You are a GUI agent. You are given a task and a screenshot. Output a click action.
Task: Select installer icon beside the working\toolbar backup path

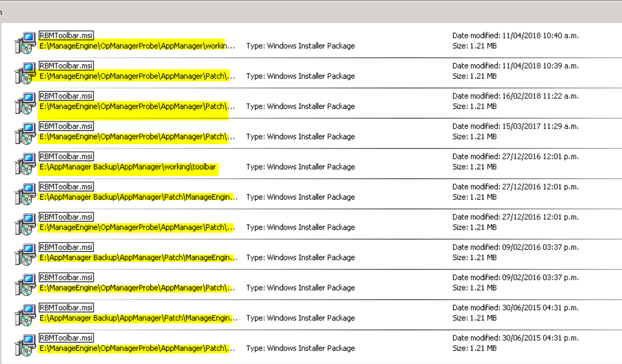point(25,164)
